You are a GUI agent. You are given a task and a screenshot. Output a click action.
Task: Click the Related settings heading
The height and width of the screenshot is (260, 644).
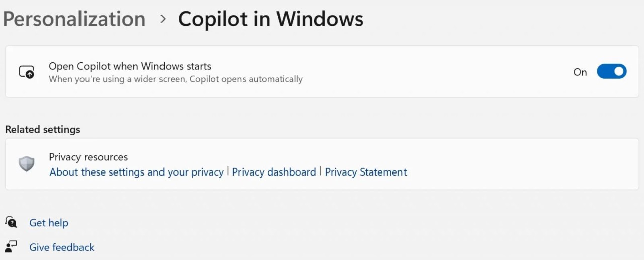click(x=43, y=129)
